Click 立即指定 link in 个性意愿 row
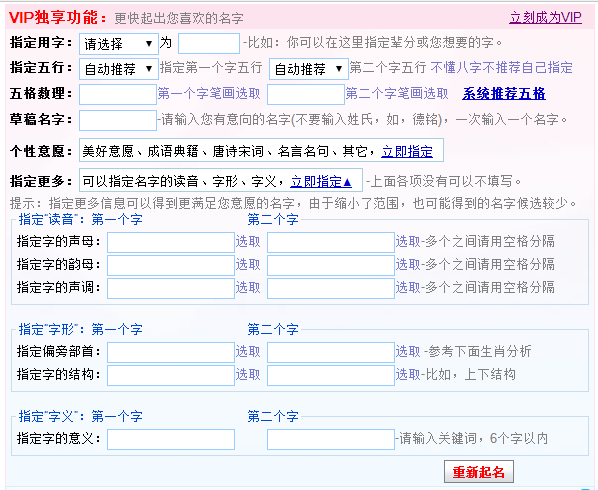598x490 pixels. [x=407, y=151]
